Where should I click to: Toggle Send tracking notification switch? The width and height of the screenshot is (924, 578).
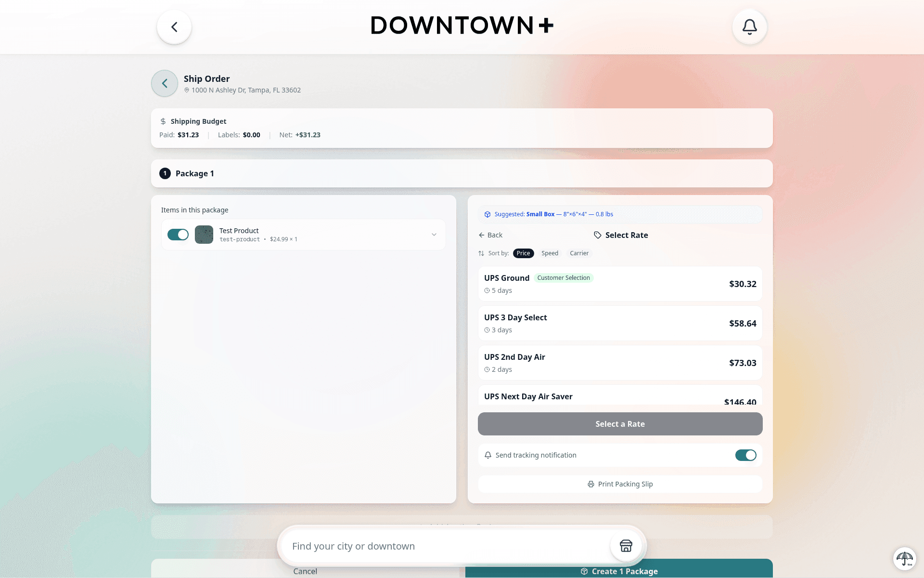click(x=745, y=455)
